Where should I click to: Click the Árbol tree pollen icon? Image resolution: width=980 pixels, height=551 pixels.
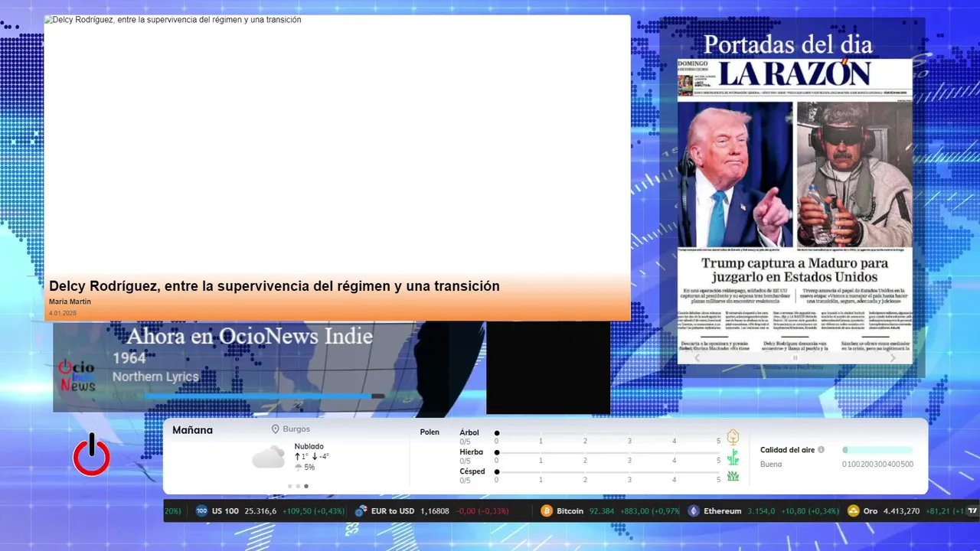click(x=733, y=437)
